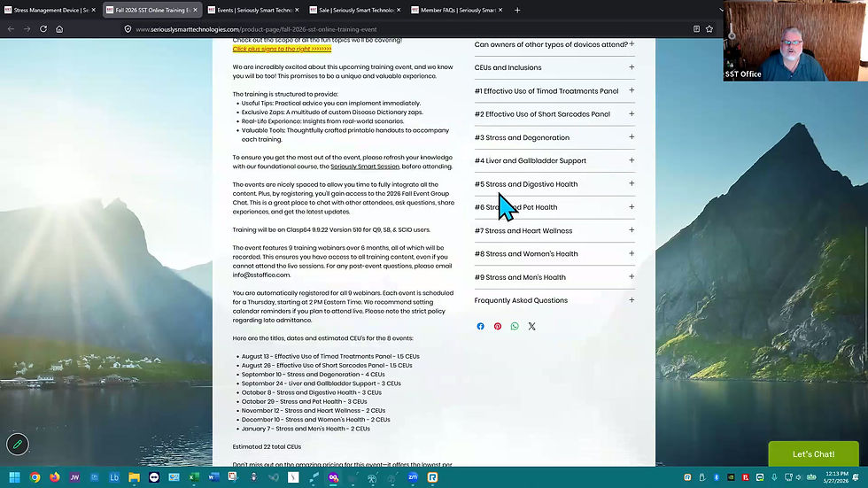Share page via WhatsApp icon
Screen dimensions: 868x488
pos(515,327)
